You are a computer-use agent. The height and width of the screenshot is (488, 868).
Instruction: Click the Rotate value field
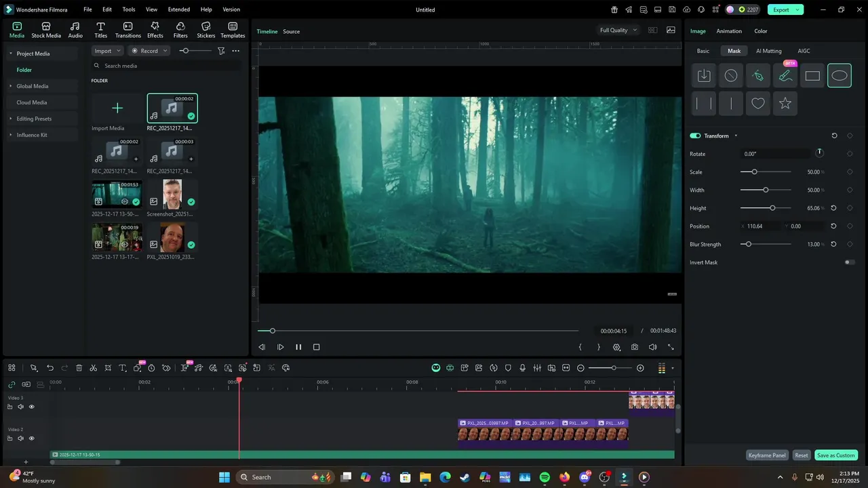point(776,154)
